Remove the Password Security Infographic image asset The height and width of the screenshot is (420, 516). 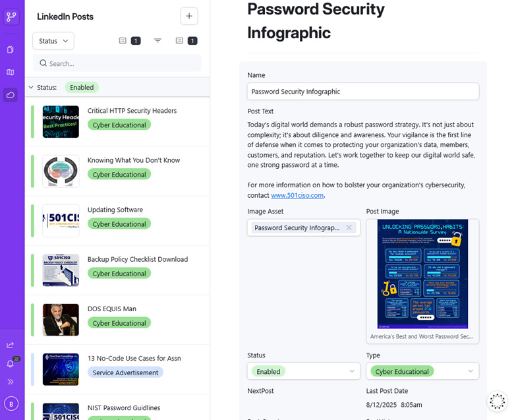pyautogui.click(x=349, y=227)
